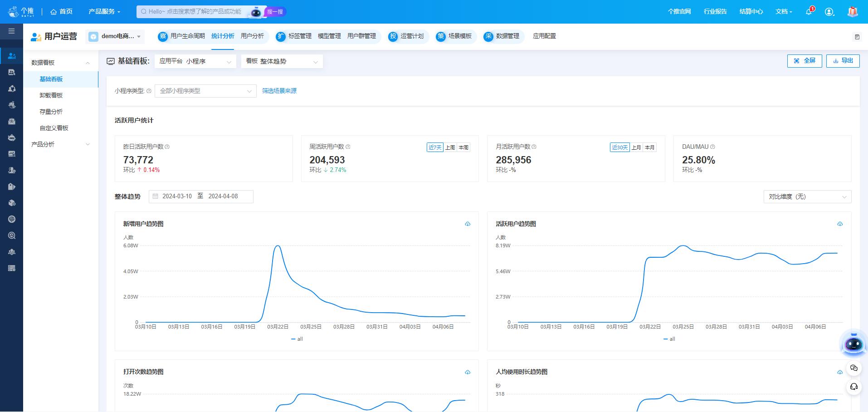Open the server settings icon in sidebar

click(x=12, y=268)
